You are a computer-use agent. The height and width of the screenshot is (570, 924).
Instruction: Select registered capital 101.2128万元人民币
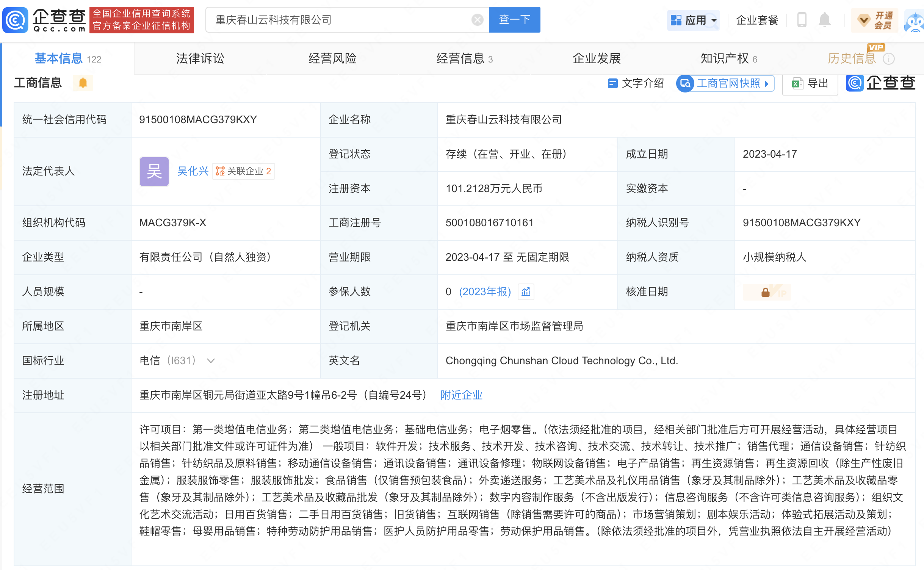click(494, 189)
